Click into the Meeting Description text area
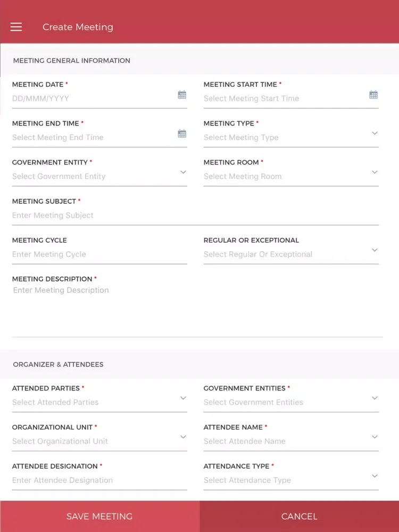Image resolution: width=399 pixels, height=532 pixels. (x=197, y=309)
